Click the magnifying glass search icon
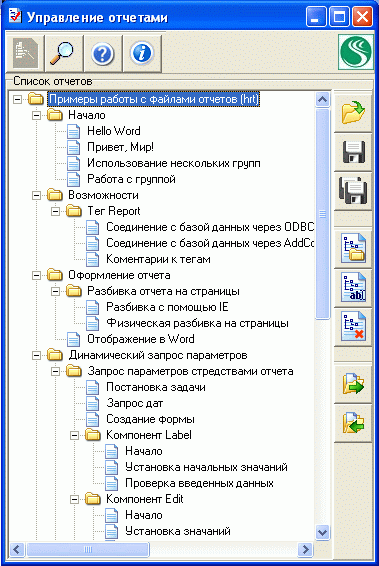This screenshot has width=379, height=566. [64, 53]
